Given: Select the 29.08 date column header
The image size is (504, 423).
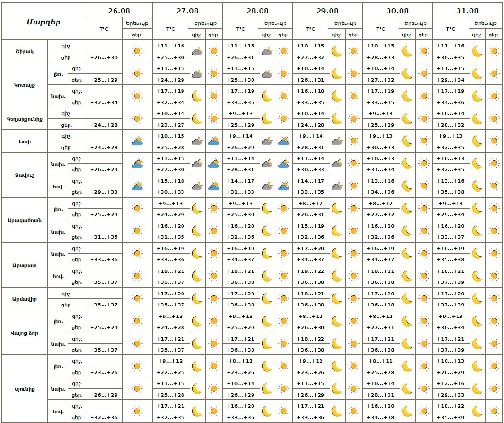Looking at the screenshot, I should tap(327, 10).
